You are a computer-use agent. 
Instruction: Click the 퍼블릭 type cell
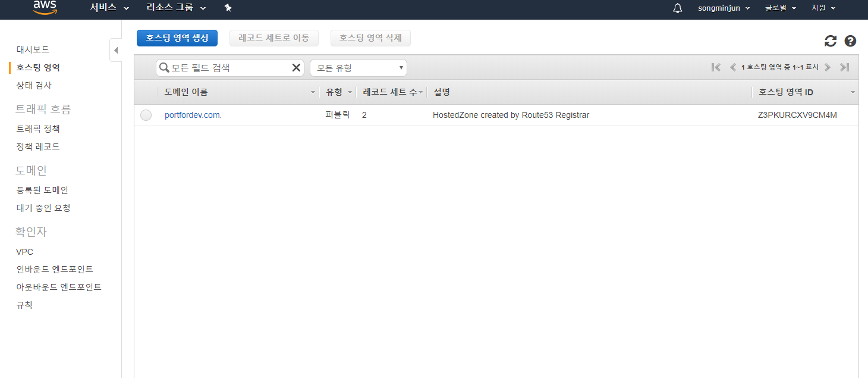click(338, 115)
